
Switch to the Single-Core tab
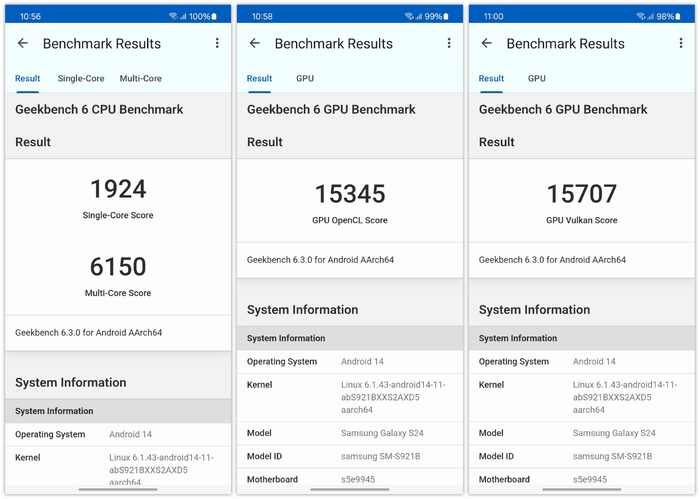point(81,79)
